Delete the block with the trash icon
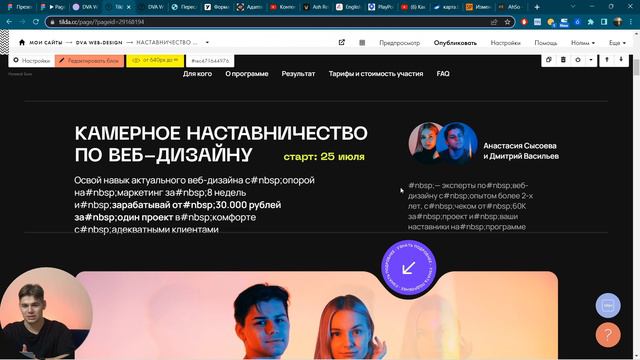The image size is (640, 360). 563,60
